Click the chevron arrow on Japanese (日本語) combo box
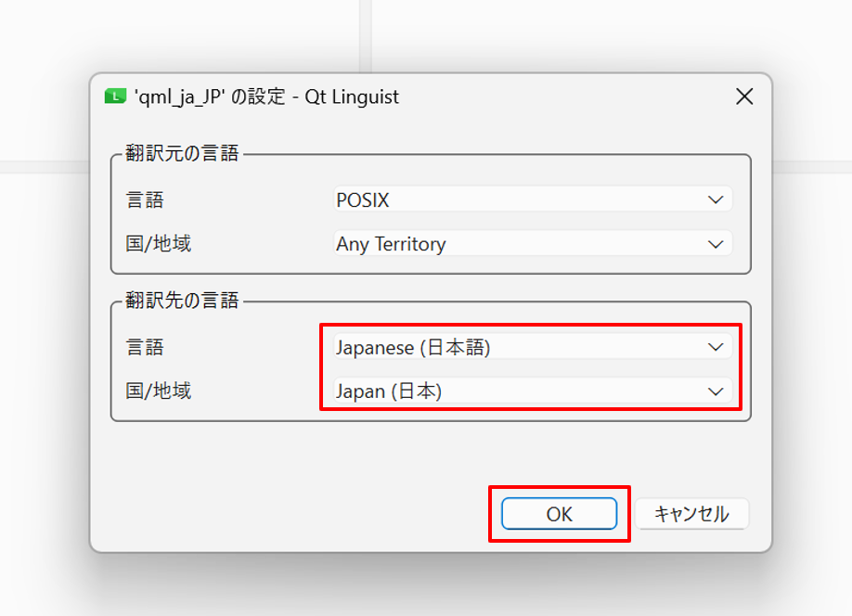Viewport: 852px width, 616px height. pyautogui.click(x=715, y=347)
